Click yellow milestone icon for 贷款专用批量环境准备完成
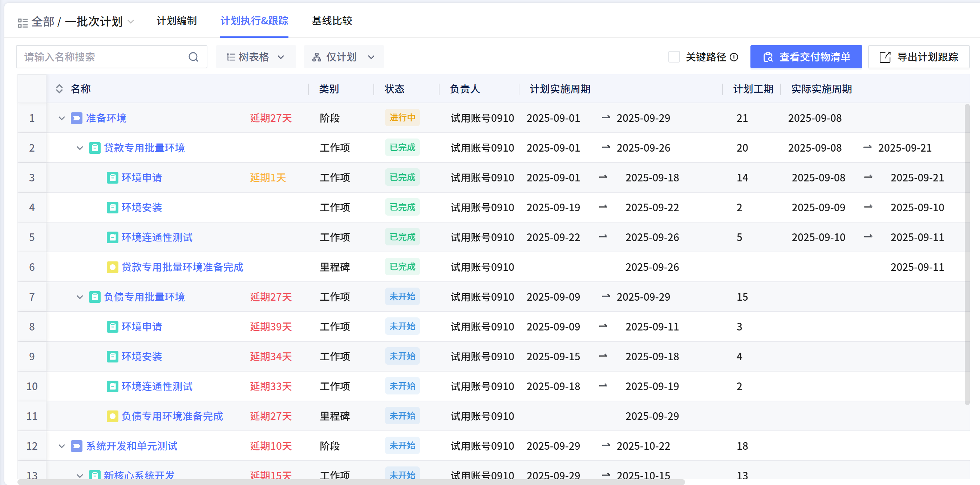980x485 pixels. 112,267
